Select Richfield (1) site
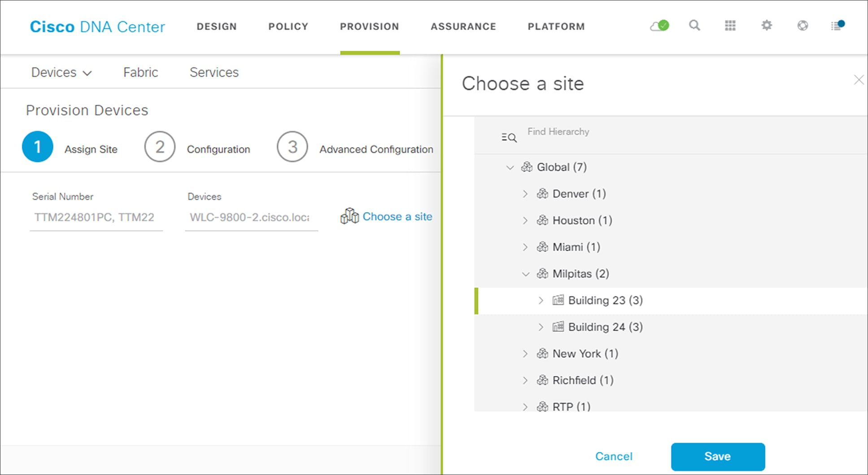 [x=583, y=380]
